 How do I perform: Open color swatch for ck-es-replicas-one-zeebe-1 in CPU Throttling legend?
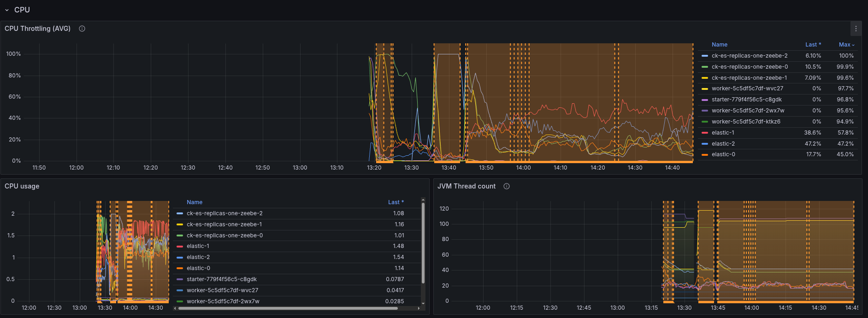(705, 78)
